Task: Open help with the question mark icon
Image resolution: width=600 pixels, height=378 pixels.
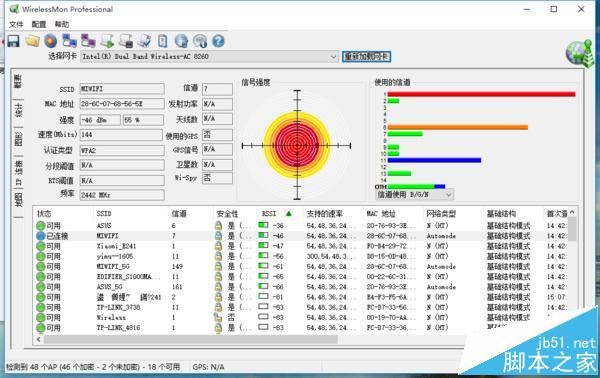Action: [218, 41]
